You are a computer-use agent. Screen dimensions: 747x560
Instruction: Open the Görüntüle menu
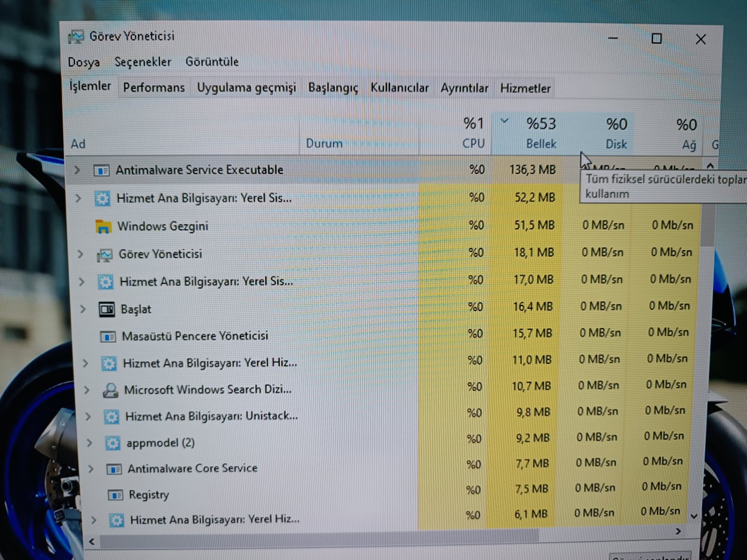212,62
